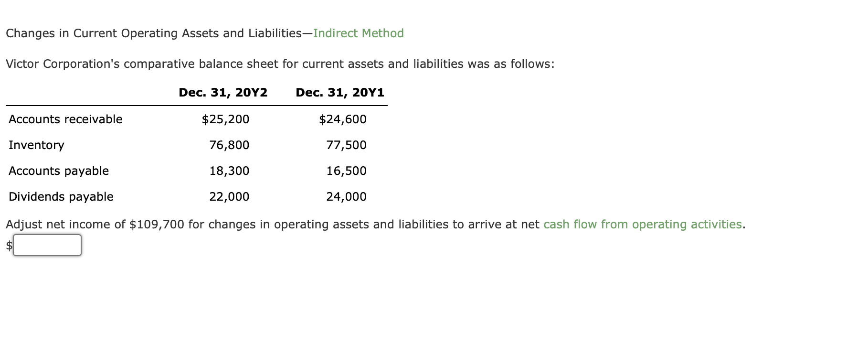Follow the cash flow from operating activities link

click(x=642, y=224)
